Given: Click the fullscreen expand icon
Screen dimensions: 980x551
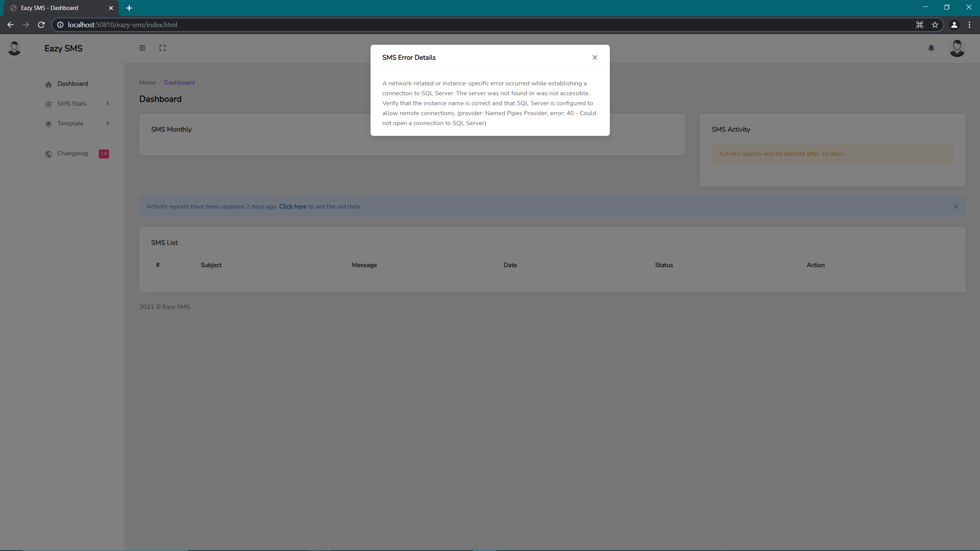Looking at the screenshot, I should click(x=162, y=48).
